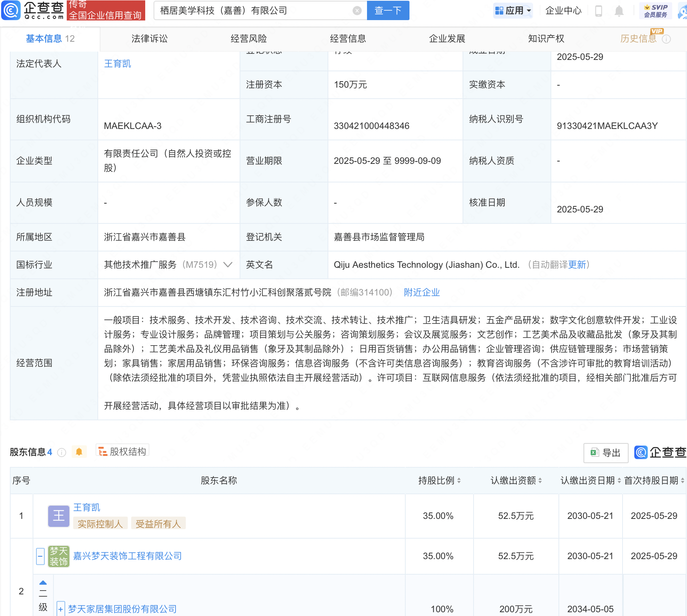
Task: Switch to the 知识产权 tab
Action: click(x=546, y=39)
